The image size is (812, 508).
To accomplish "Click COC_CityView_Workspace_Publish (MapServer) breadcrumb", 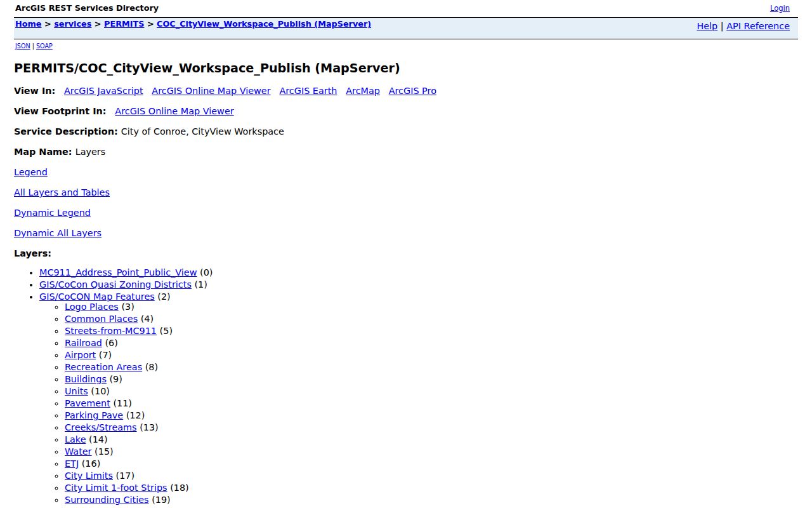I will click(x=264, y=24).
